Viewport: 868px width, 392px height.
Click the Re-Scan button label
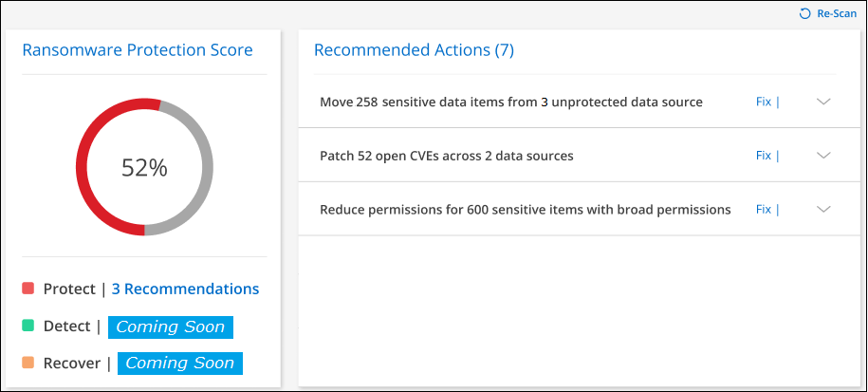pos(837,14)
